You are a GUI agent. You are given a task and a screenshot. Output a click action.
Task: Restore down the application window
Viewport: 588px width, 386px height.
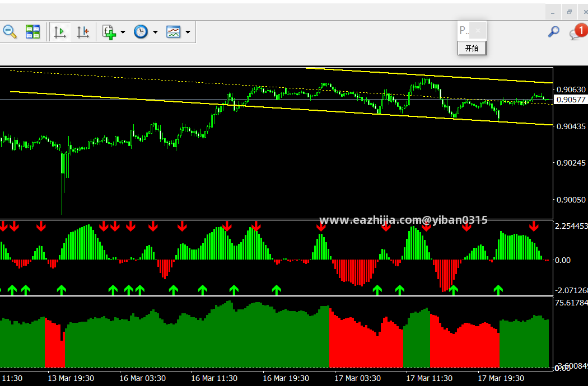click(x=570, y=12)
